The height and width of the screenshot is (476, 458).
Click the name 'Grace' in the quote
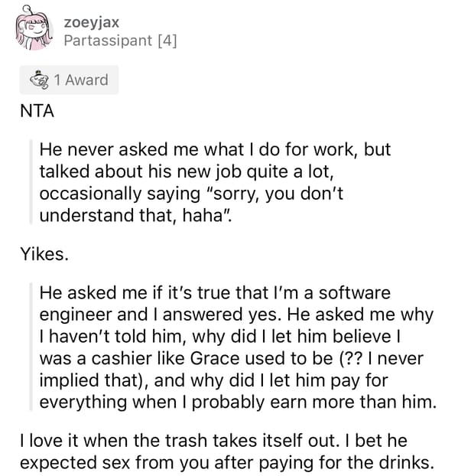(215, 358)
